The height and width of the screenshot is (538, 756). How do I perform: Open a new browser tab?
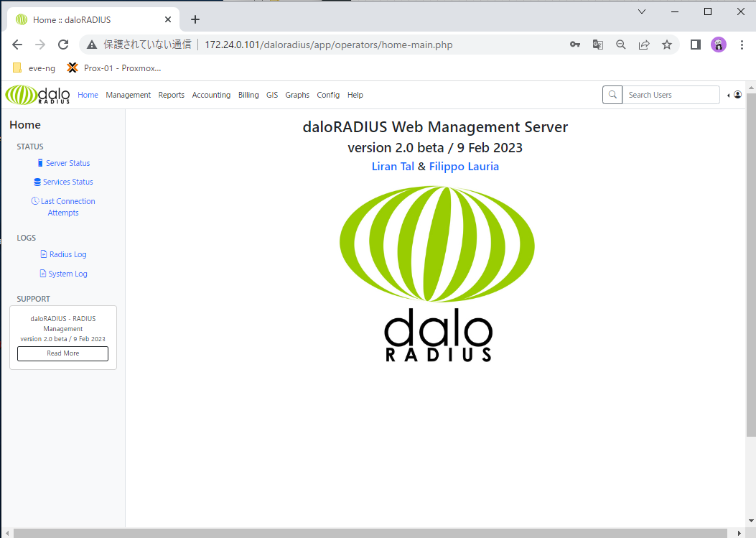point(195,19)
